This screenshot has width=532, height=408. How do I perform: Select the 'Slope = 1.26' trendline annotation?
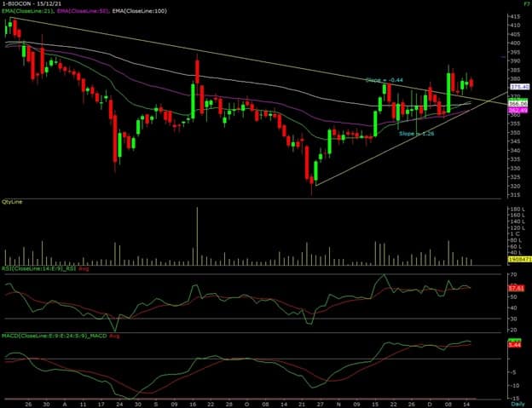pyautogui.click(x=418, y=133)
